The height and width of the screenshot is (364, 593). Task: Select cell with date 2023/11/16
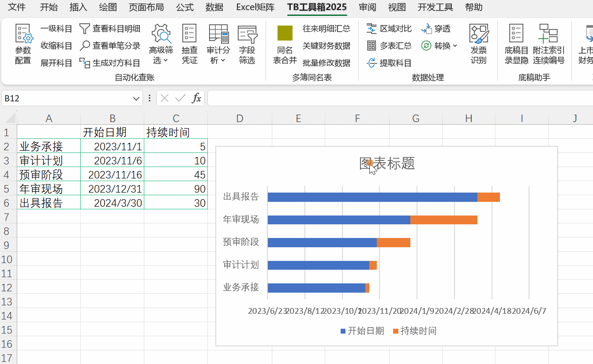(113, 175)
